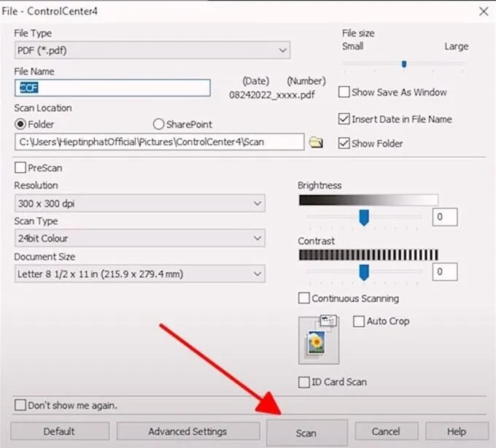Screen dimensions: 496x448
Task: Open Advanced Settings
Action: coord(188,431)
